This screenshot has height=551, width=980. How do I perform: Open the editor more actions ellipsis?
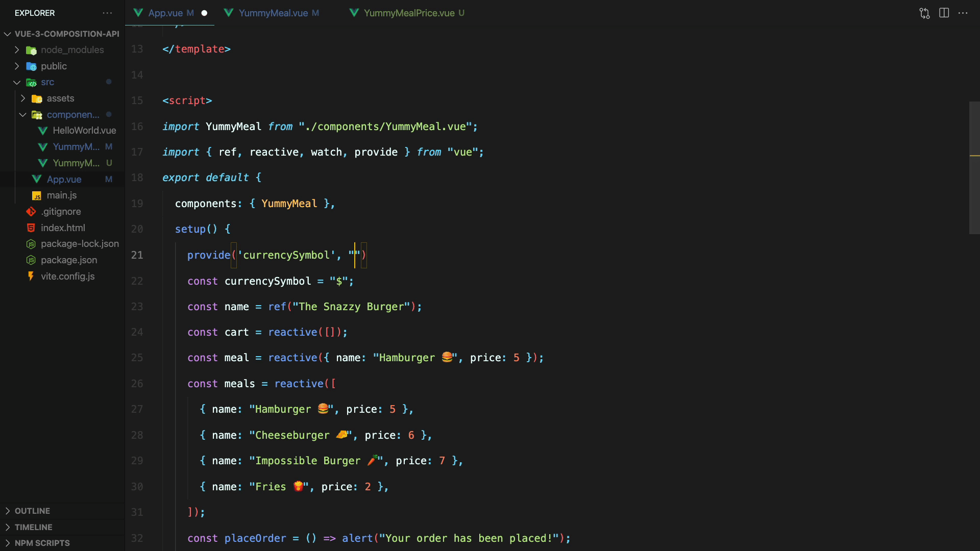tap(963, 13)
